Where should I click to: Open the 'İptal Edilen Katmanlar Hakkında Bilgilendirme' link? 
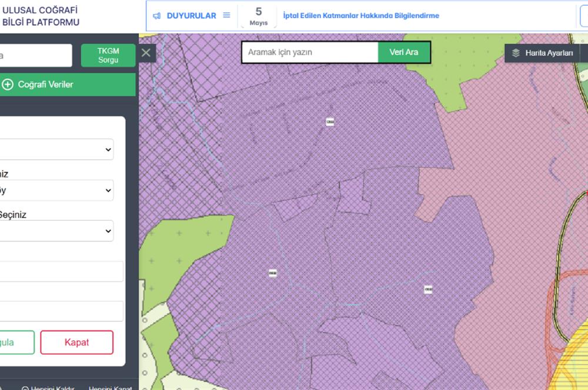(x=361, y=16)
